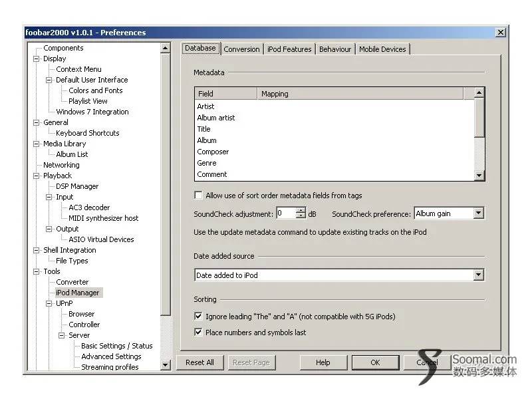Open the UPnP Controller page

84,325
